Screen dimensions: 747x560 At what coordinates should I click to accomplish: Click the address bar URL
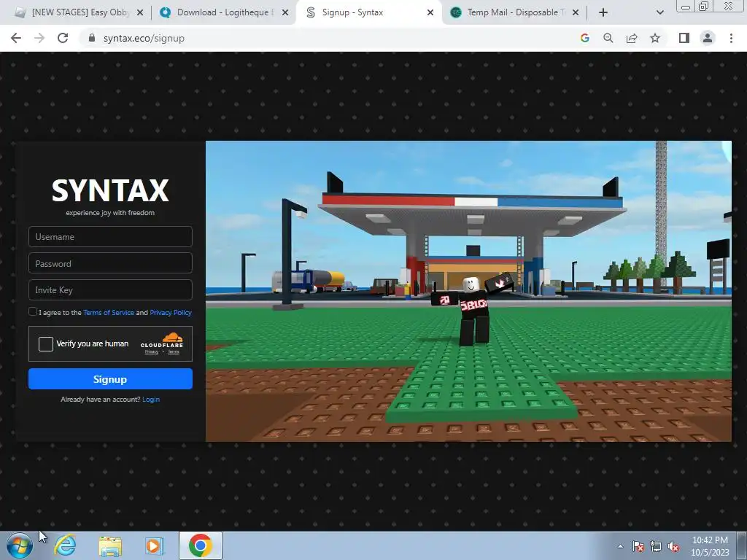[144, 38]
